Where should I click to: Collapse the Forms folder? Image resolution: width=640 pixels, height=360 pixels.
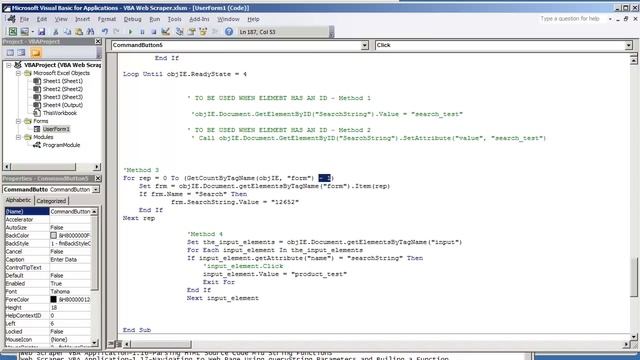(18, 121)
